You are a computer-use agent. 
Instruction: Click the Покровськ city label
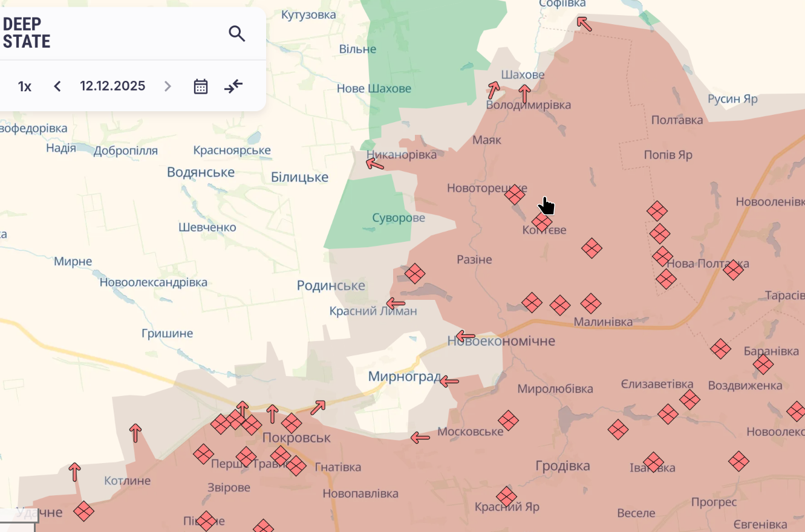(296, 438)
